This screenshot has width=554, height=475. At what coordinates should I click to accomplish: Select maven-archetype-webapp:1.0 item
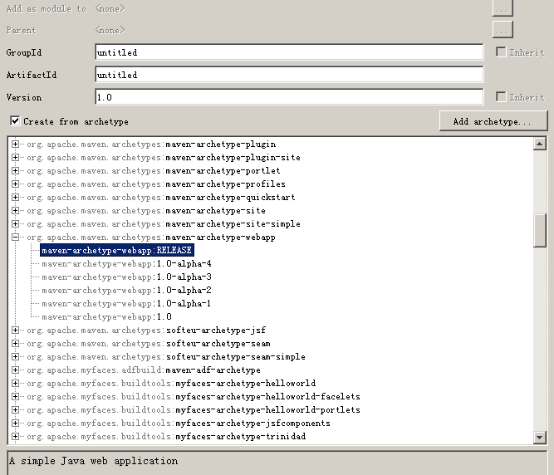click(x=106, y=317)
